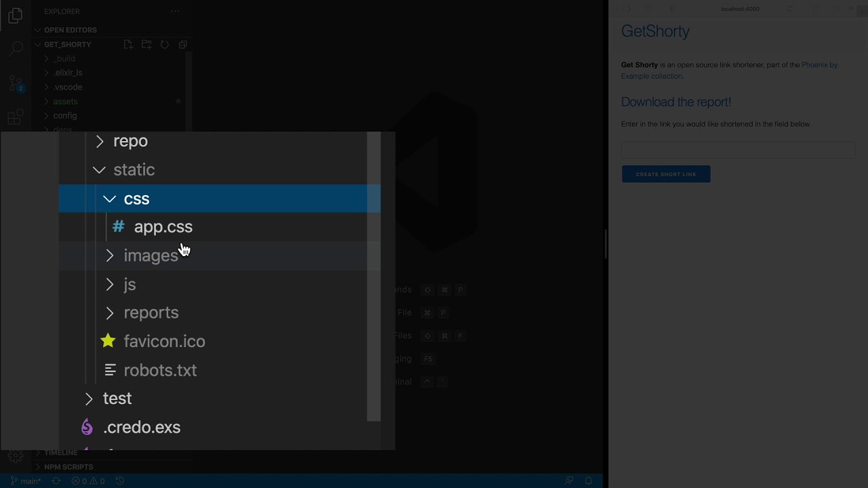This screenshot has height=488, width=868.
Task: Open the Explorer view in activity bar
Action: click(16, 16)
